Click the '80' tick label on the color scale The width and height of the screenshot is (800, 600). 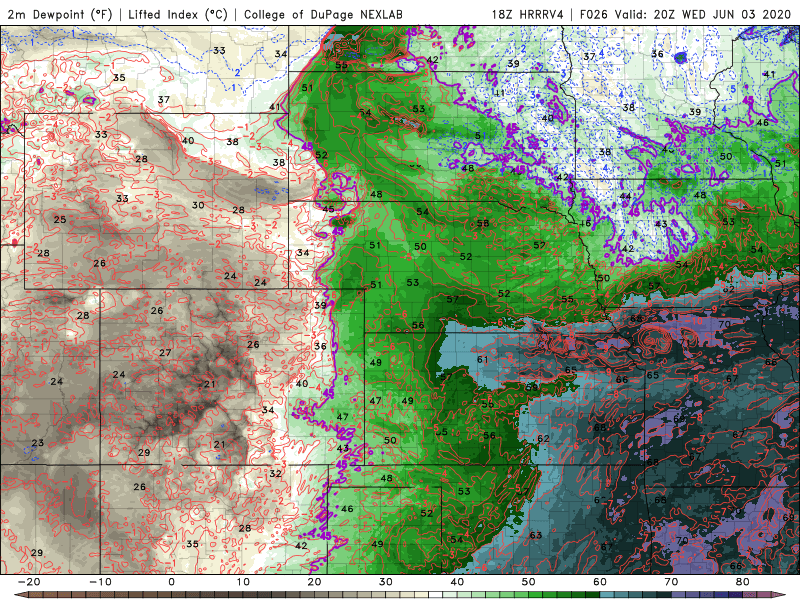pyautogui.click(x=743, y=582)
